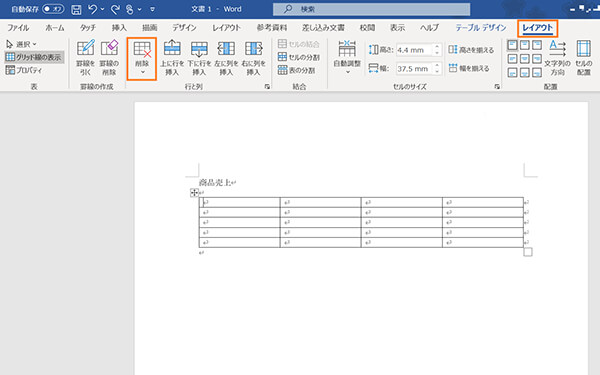Click the 商品売上 heading text
The image size is (600, 375).
pos(215,183)
